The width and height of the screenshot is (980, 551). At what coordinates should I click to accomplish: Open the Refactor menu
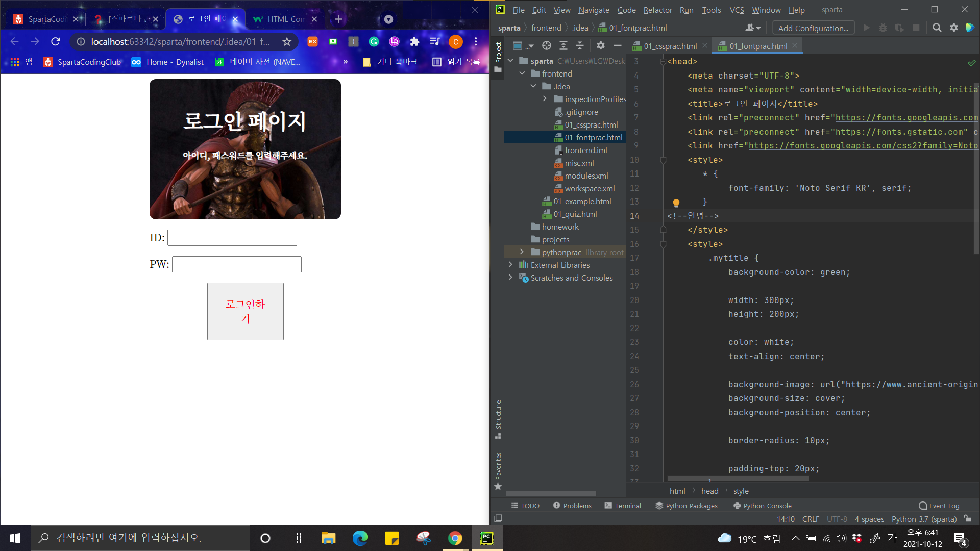click(x=657, y=10)
